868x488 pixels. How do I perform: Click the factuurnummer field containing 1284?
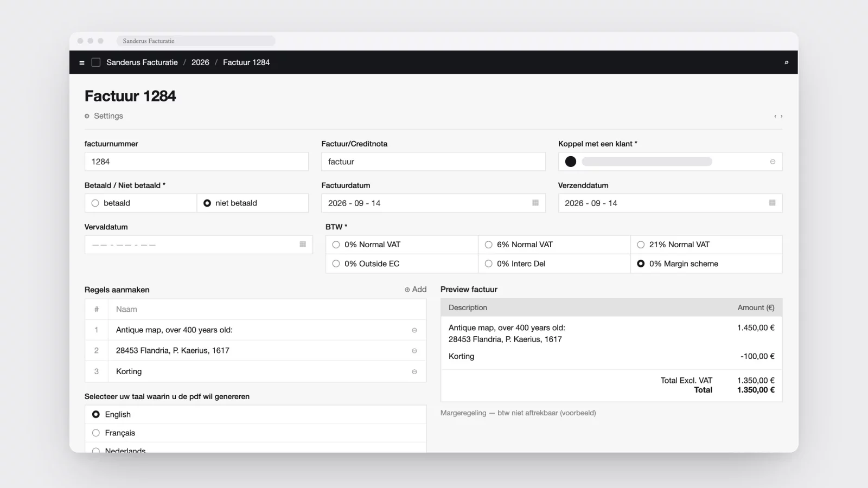[196, 162]
